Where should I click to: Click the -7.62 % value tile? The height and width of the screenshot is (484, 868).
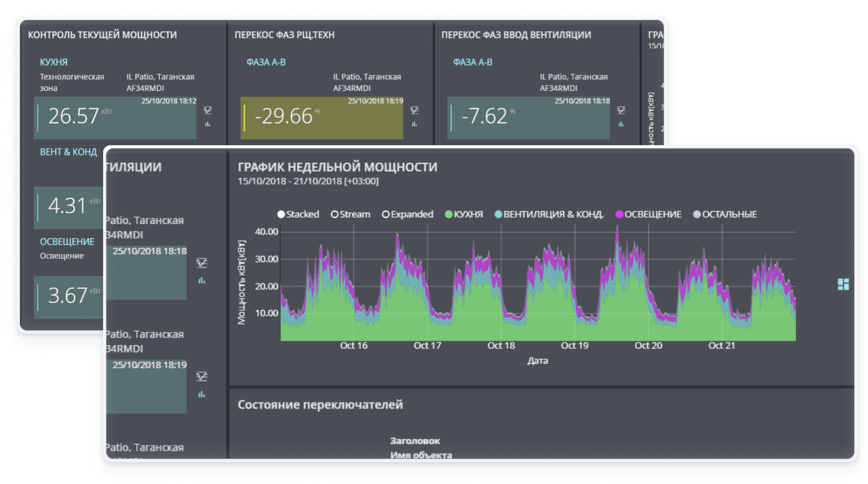click(x=529, y=118)
